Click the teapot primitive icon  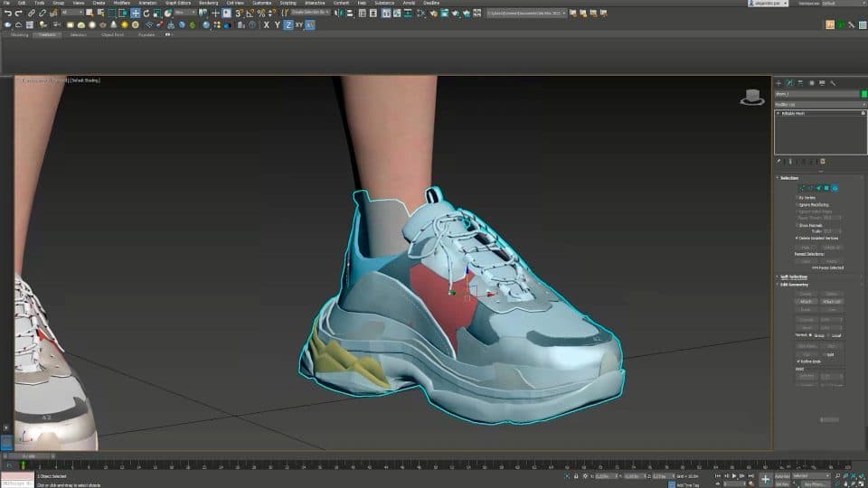(103, 25)
